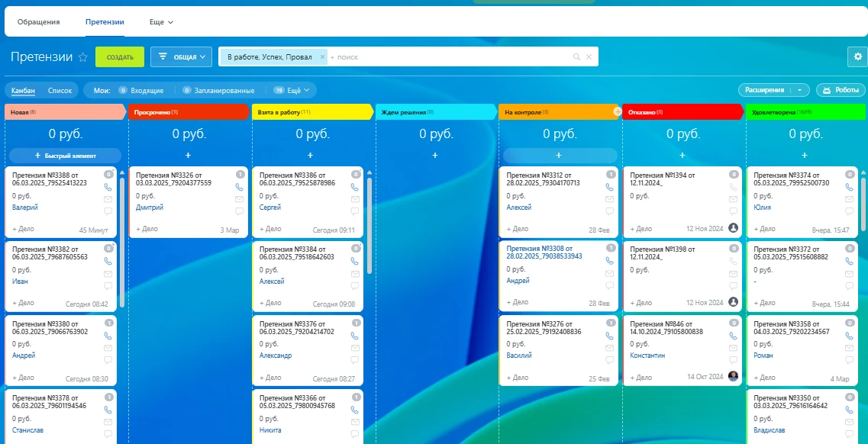
Task: Open the Расширения dropdown arrow
Action: 799,90
